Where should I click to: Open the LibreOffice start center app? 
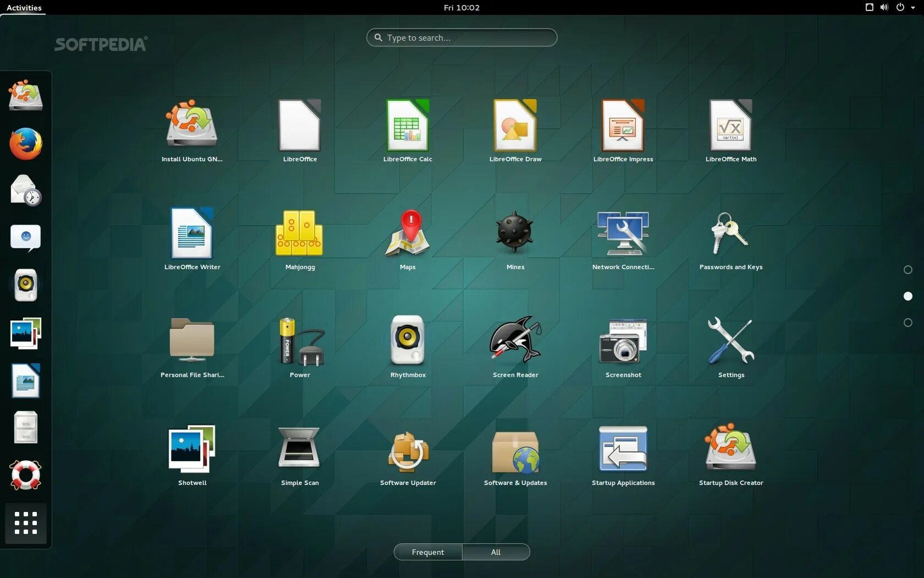(x=300, y=130)
